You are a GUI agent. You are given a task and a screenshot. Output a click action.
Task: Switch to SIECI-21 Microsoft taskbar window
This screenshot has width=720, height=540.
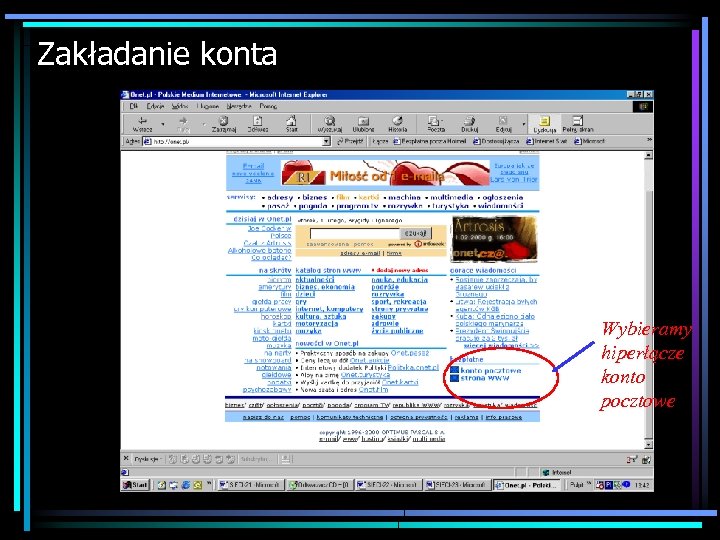pos(250,484)
